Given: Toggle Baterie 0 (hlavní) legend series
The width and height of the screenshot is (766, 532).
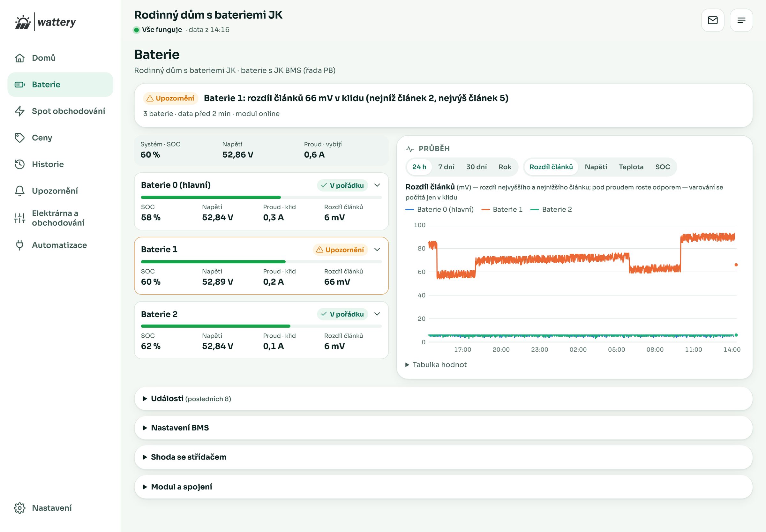Looking at the screenshot, I should 439,209.
